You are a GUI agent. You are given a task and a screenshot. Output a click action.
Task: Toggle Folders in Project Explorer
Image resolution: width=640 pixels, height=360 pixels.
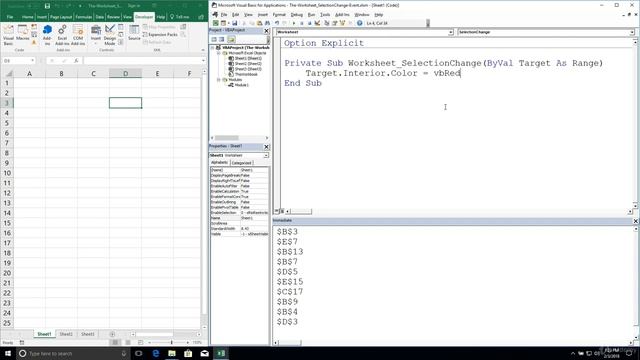(x=231, y=39)
